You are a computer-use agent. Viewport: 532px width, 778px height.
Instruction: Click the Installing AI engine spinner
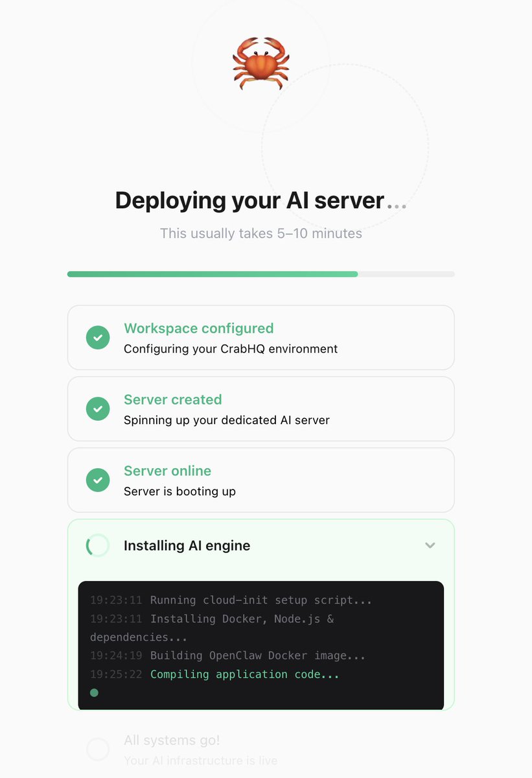click(98, 546)
